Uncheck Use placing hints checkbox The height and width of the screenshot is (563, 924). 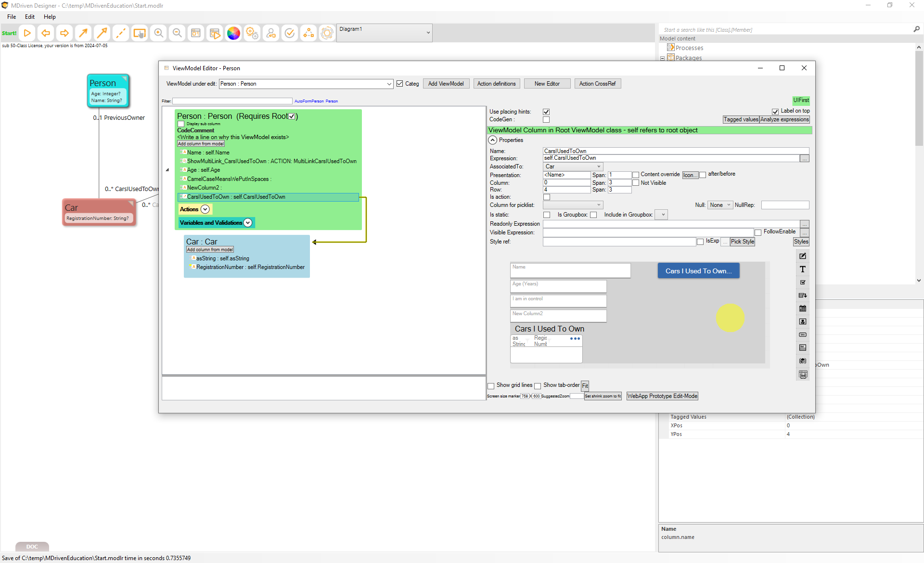[546, 112]
